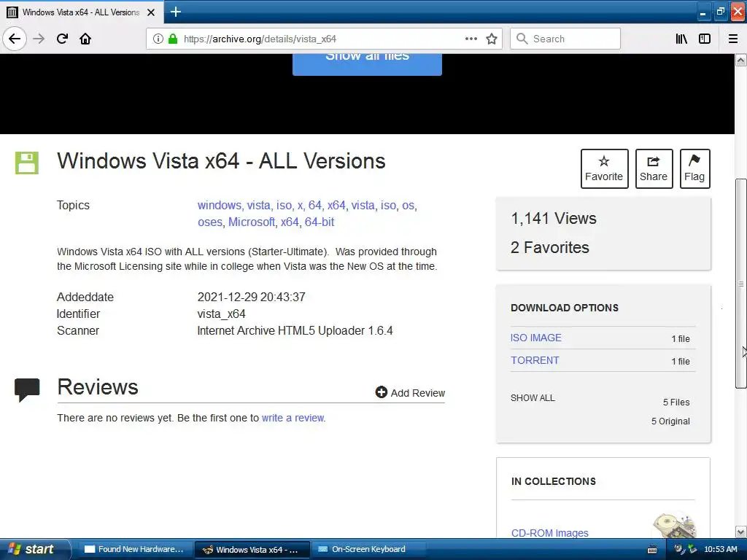Click the scrollbar up arrow
This screenshot has height=560, width=747.
point(740,60)
